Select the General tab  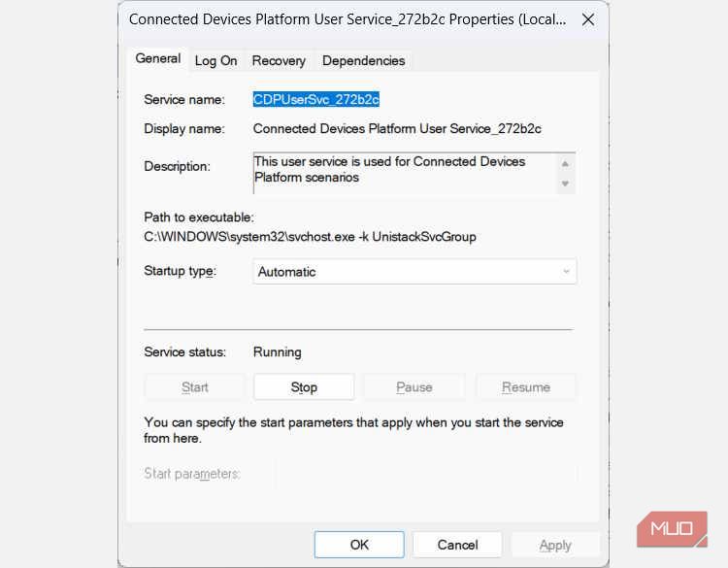pyautogui.click(x=158, y=59)
